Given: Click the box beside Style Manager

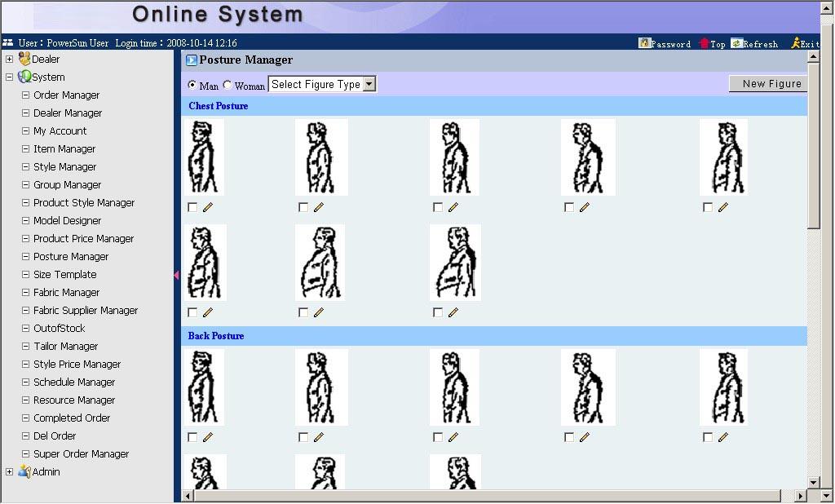Looking at the screenshot, I should point(25,166).
